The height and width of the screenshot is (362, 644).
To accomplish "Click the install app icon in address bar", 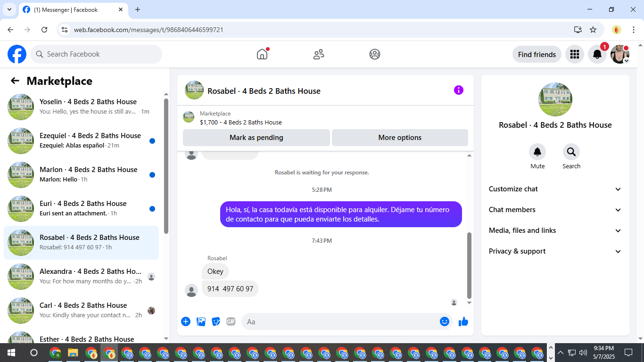I will (578, 30).
